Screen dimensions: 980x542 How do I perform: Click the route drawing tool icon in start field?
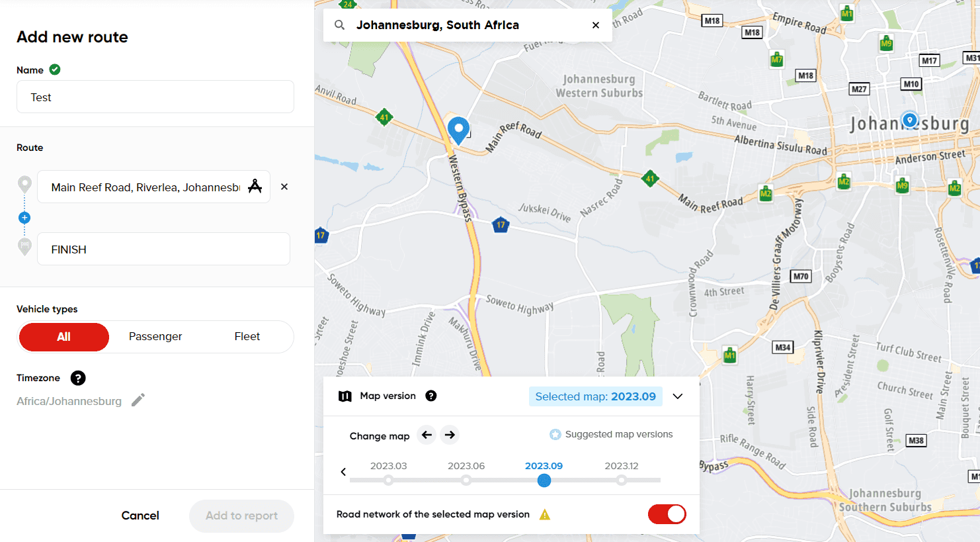255,187
